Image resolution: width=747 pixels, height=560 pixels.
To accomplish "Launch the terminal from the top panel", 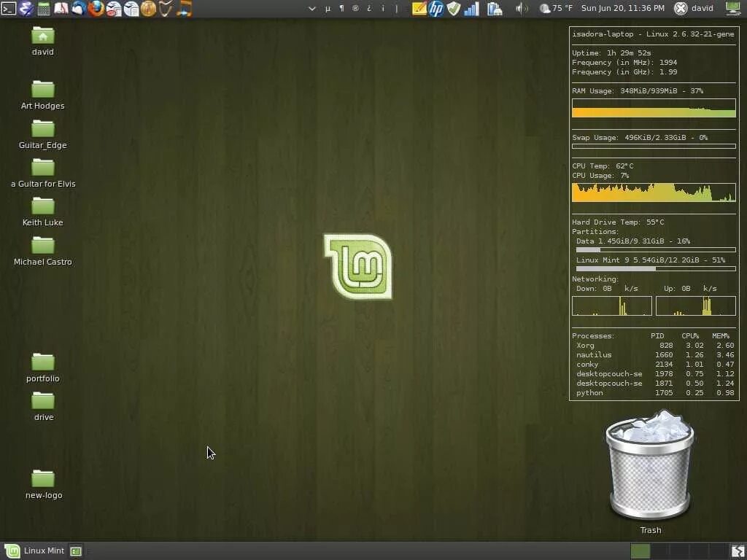I will [x=9, y=8].
